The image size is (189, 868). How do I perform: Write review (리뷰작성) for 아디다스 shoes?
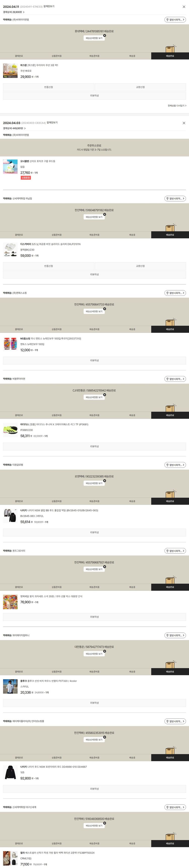click(x=94, y=446)
